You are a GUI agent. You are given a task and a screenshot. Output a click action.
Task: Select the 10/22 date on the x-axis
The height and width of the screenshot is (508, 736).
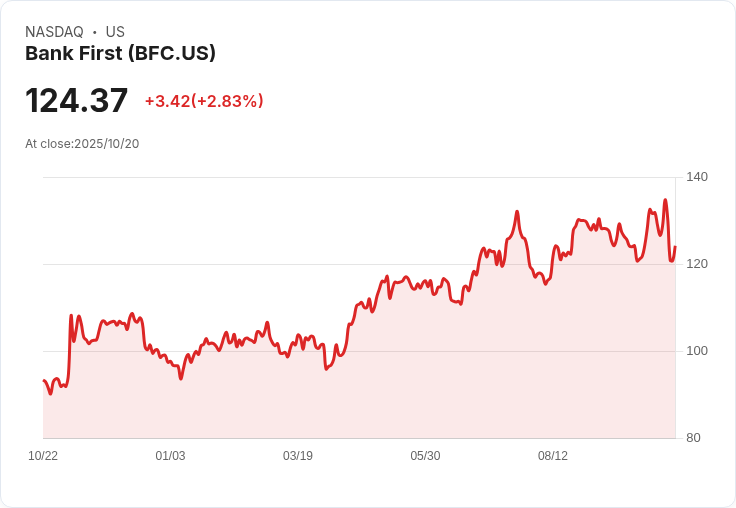coord(43,456)
